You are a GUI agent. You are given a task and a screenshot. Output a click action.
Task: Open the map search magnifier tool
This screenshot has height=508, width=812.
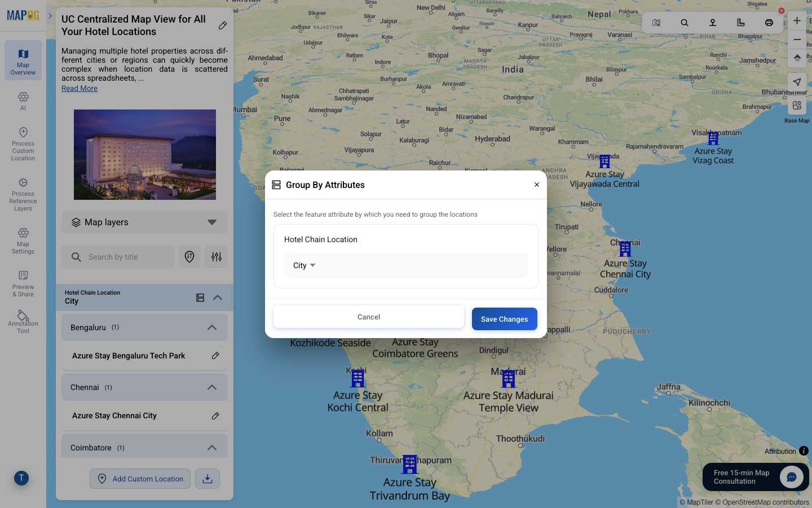tap(684, 23)
